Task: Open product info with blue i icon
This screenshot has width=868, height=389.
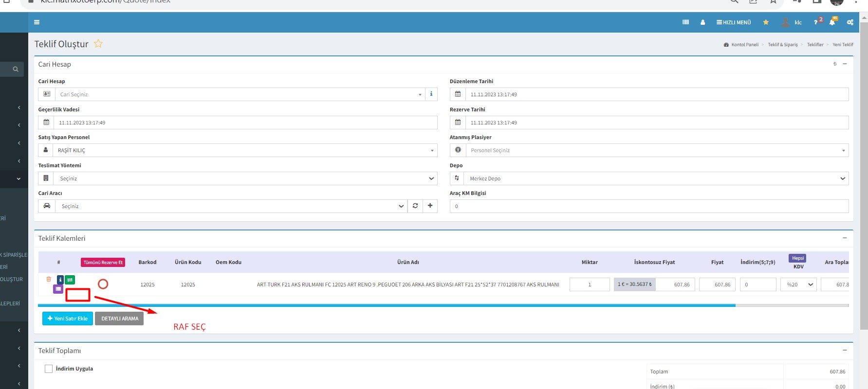Action: [60, 280]
